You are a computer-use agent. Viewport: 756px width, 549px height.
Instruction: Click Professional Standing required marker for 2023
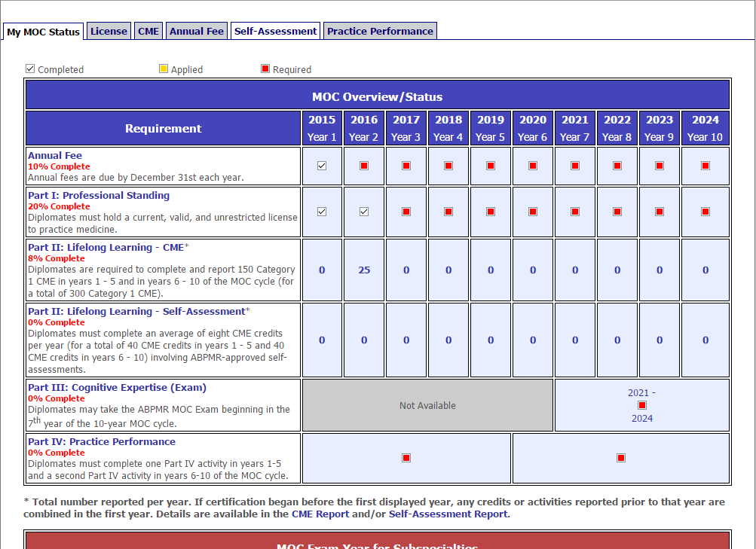[660, 212]
